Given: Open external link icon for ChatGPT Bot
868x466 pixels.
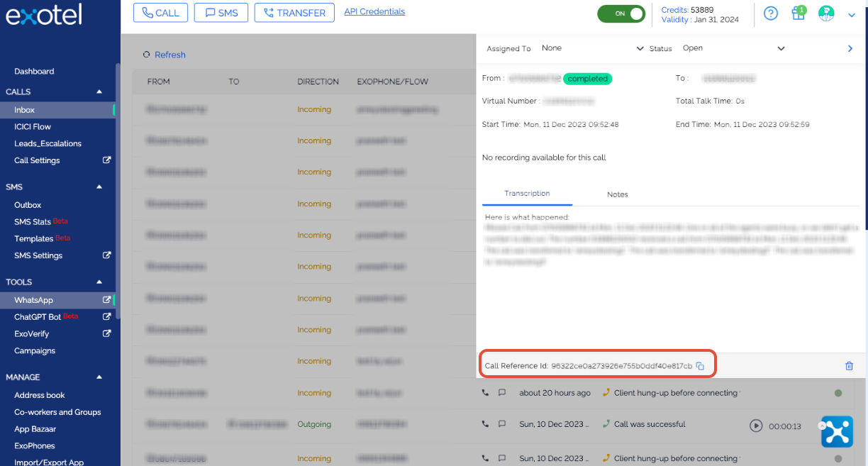Looking at the screenshot, I should [x=107, y=316].
